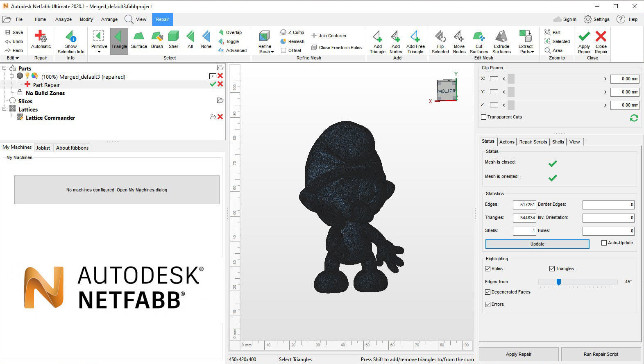Image resolution: width=644 pixels, height=364 pixels.
Task: Click Cut Surfaces tool
Action: (479, 42)
